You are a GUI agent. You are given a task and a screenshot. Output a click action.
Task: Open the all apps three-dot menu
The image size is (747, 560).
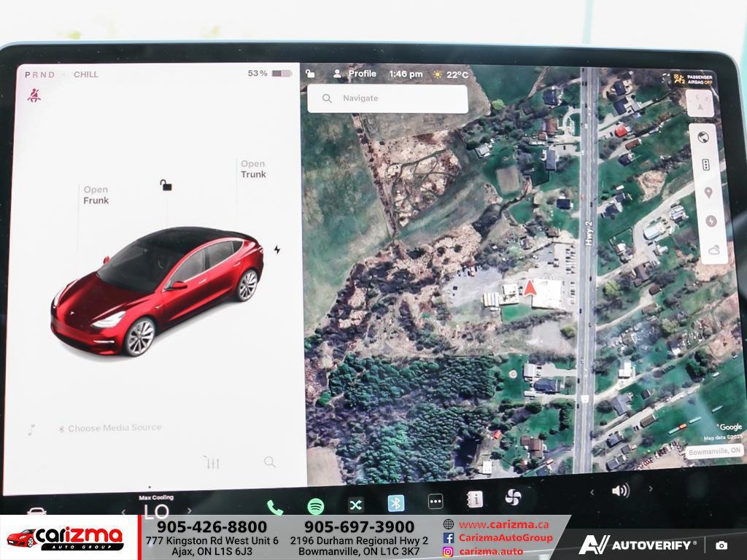436,502
